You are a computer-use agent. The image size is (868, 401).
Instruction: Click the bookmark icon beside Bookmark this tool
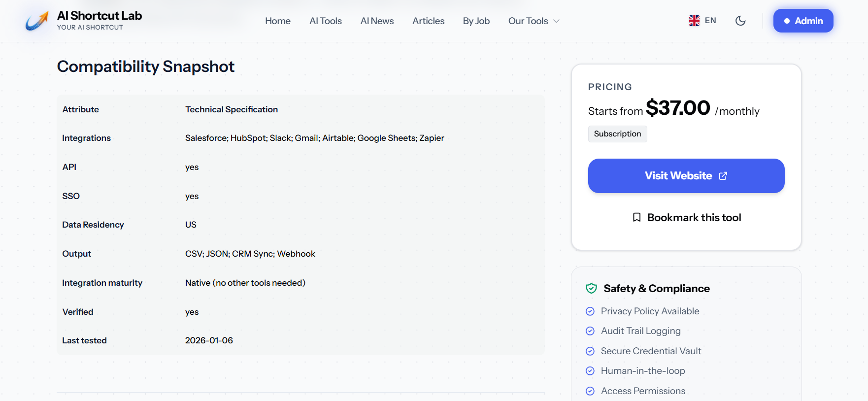pyautogui.click(x=637, y=217)
